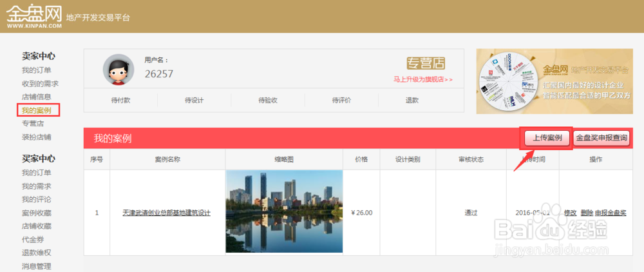Click 申报金盘奖 for the case row

(x=611, y=213)
